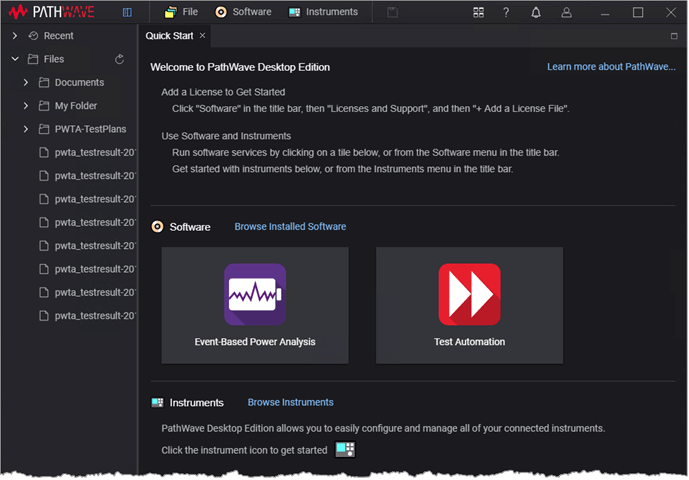Screen dimensions: 689x480
Task: Click instrument icon to get started
Action: pos(345,450)
